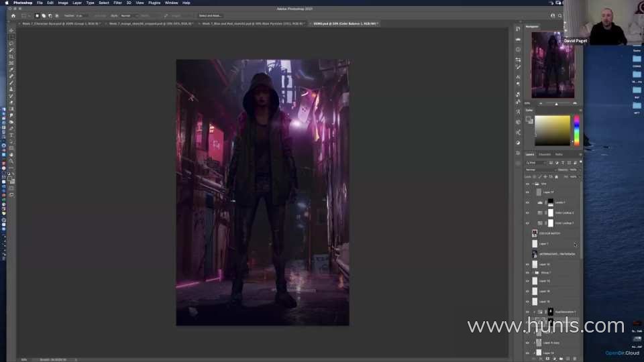Screen dimensions: 644x362
Task: Click inside the yellow color picker field
Action: pyautogui.click(x=552, y=131)
